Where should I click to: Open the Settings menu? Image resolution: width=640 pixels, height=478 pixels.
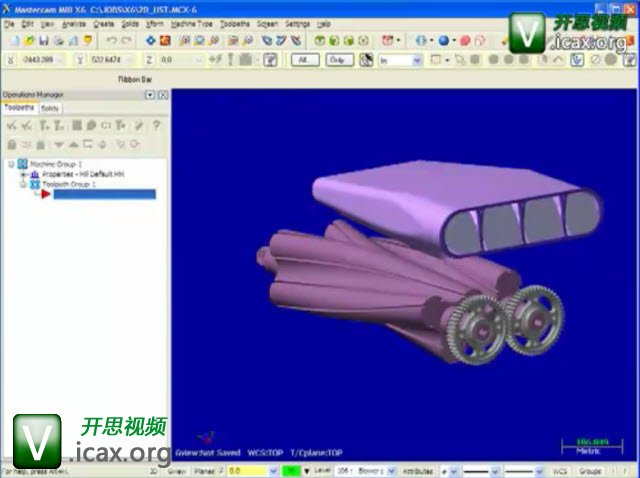coord(298,24)
